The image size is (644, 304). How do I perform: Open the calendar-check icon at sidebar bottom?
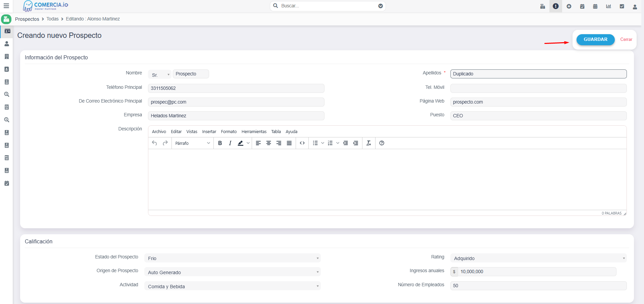[x=7, y=183]
